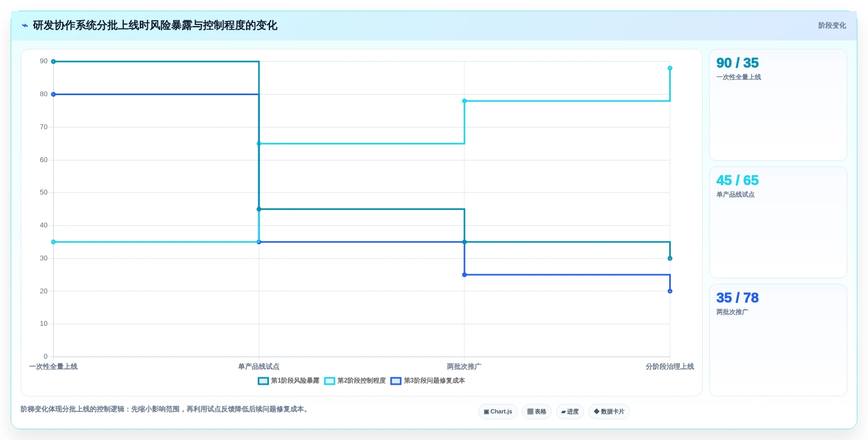This screenshot has height=440, width=868.
Task: Open the 45 / 65 单产品线试点 card
Action: click(x=778, y=223)
